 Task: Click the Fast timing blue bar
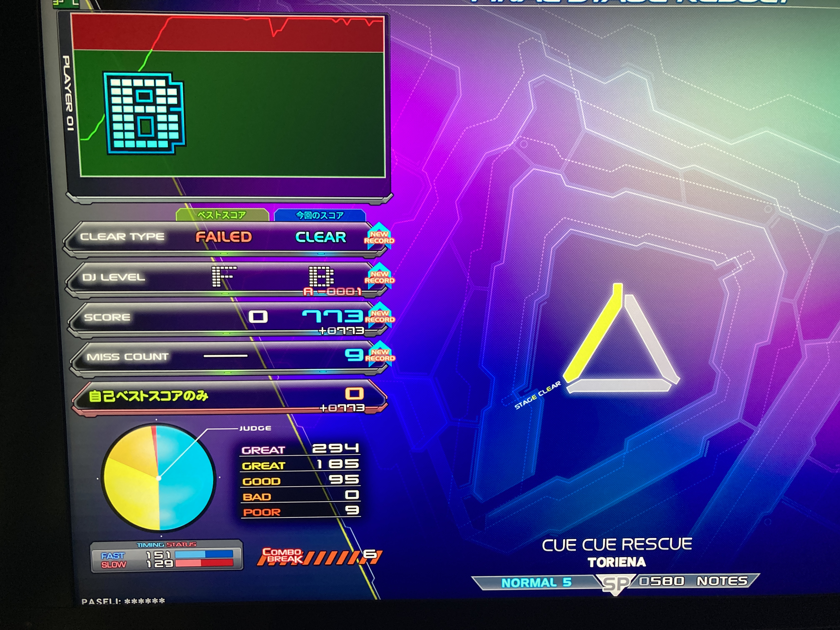(204, 554)
